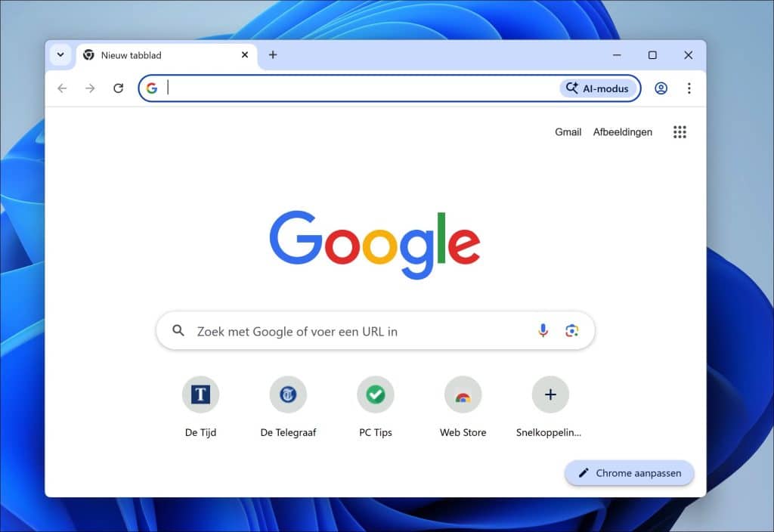Click the back navigation arrow

pyautogui.click(x=61, y=88)
